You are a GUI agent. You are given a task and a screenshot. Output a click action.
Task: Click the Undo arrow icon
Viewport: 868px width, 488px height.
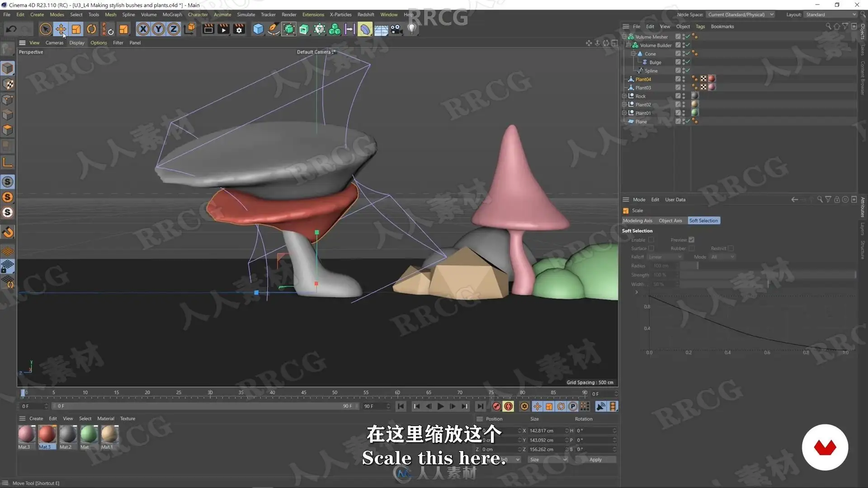11,29
